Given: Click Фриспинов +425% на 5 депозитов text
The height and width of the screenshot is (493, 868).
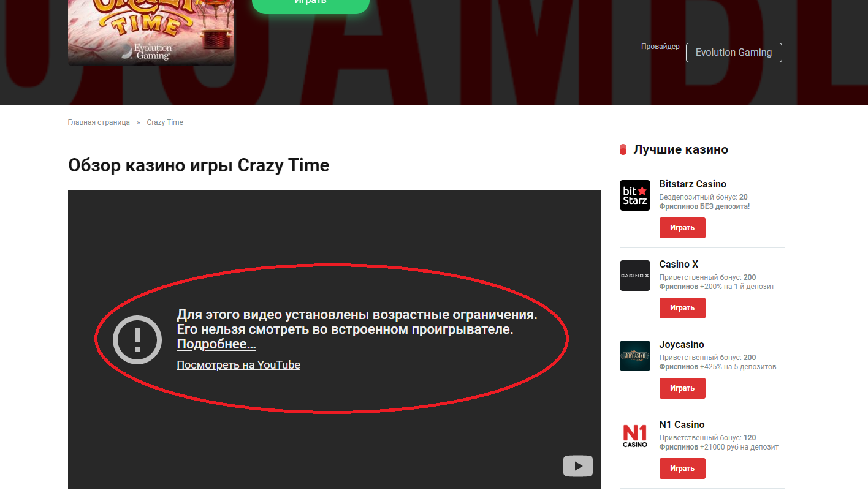Looking at the screenshot, I should 718,367.
